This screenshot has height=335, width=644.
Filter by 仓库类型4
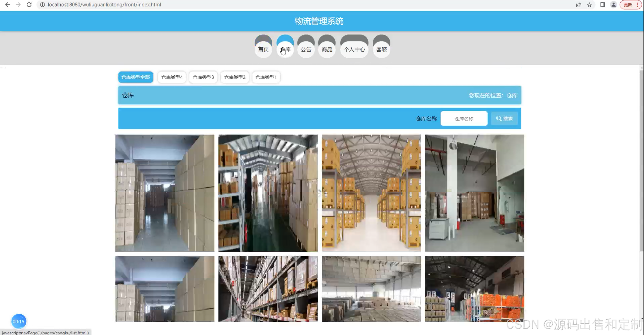click(172, 77)
